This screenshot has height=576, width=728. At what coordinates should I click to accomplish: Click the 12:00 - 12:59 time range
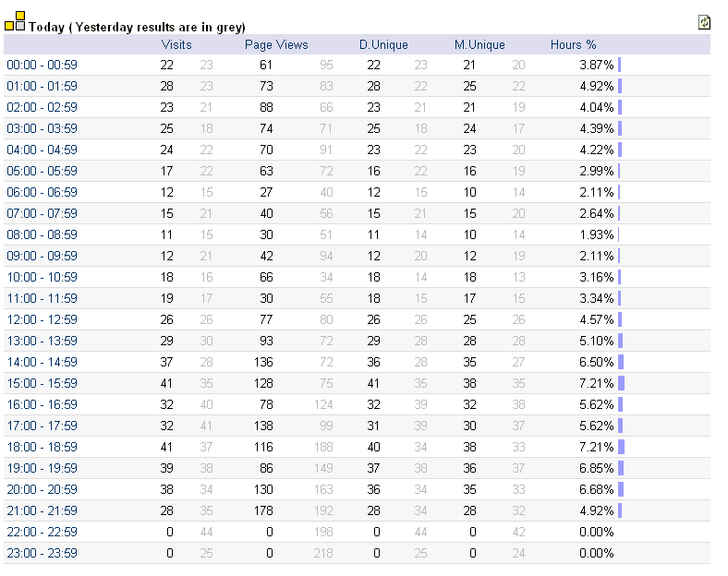pos(42,319)
